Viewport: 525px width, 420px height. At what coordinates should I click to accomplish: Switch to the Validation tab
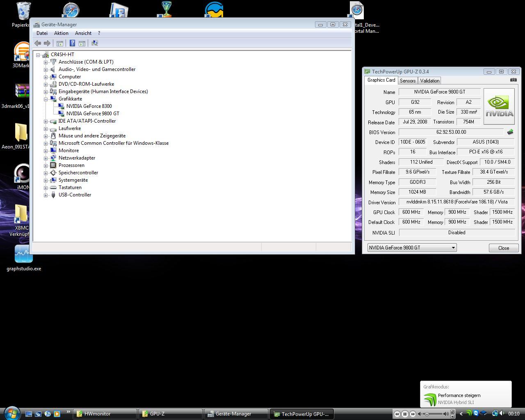point(430,81)
